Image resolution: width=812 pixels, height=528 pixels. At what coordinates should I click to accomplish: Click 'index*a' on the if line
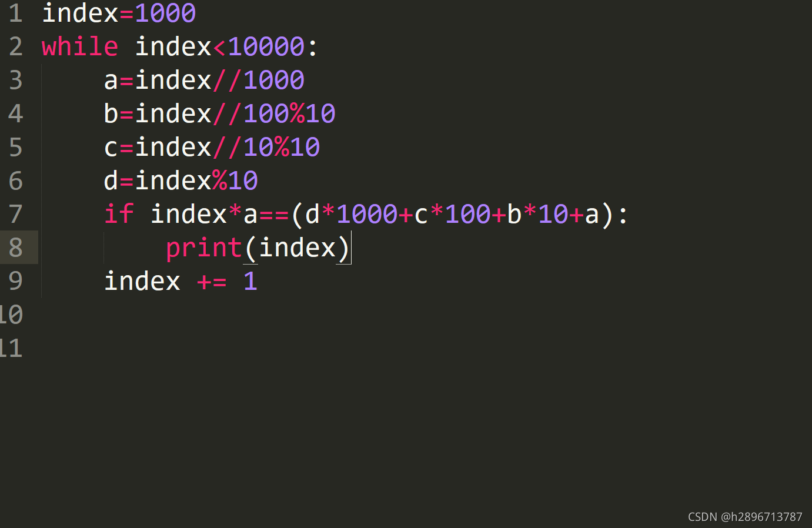pos(204,215)
